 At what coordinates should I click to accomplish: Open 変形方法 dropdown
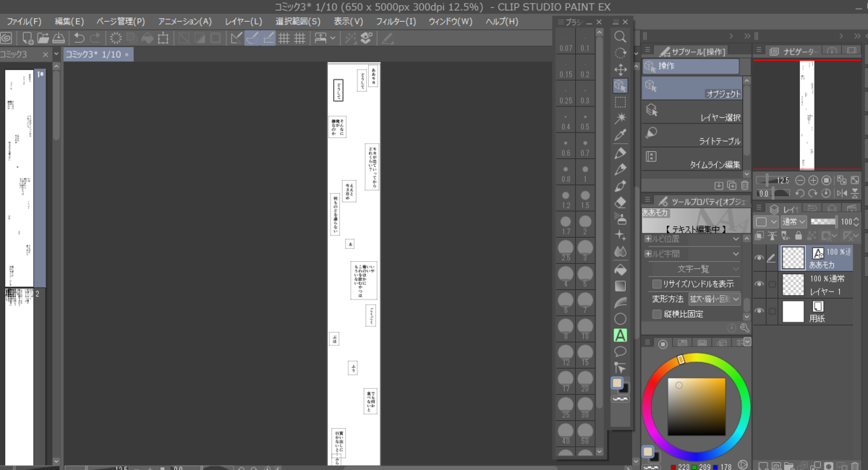point(715,299)
